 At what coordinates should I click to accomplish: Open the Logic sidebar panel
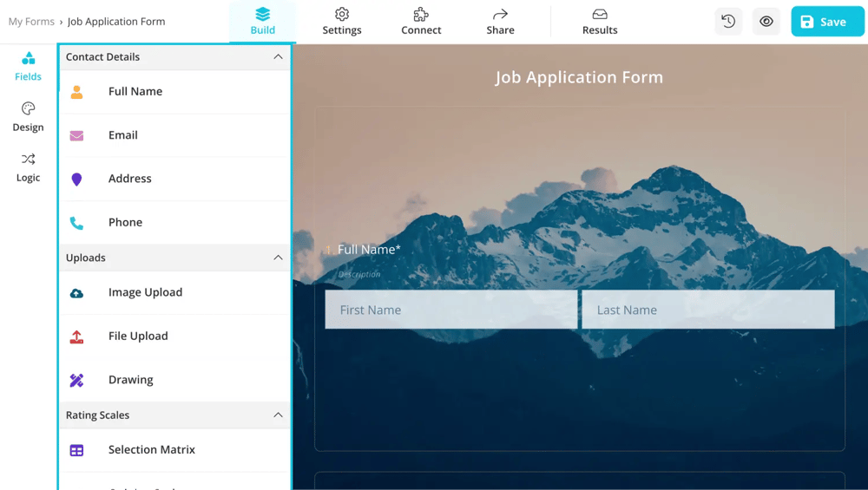tap(29, 167)
